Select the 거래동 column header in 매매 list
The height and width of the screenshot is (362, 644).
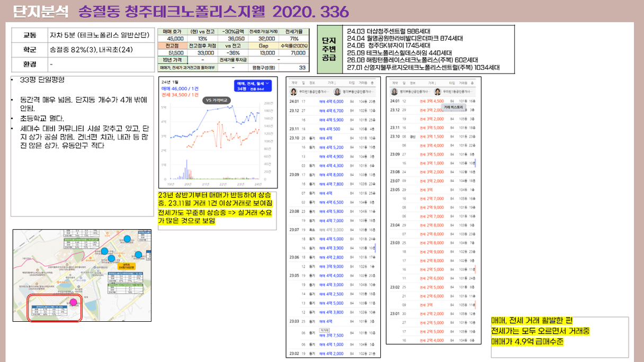[x=363, y=83]
